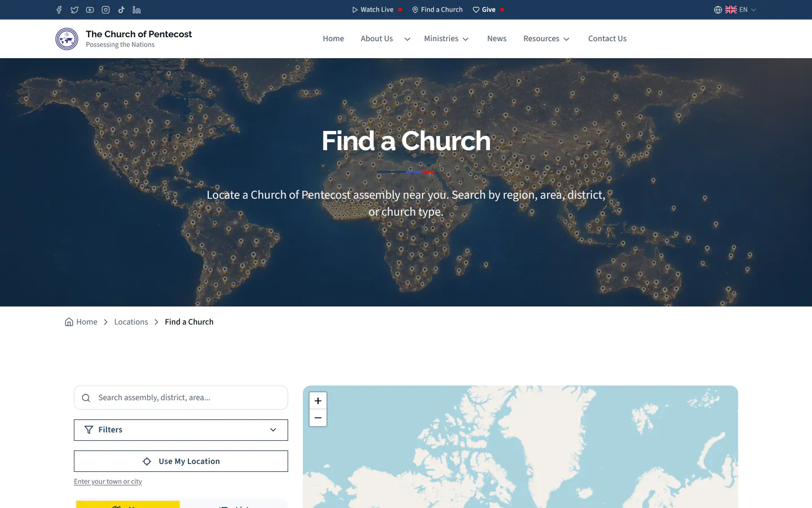Viewport: 812px width, 508px height.
Task: Click the Home breadcrumb link
Action: (x=81, y=322)
